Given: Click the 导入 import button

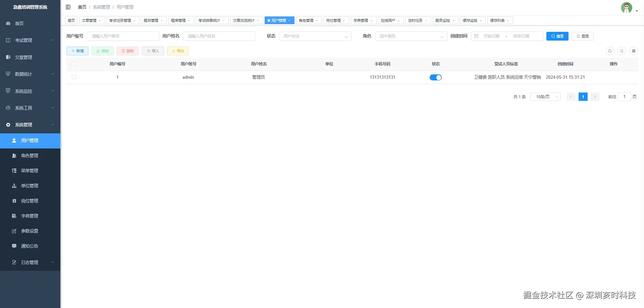Looking at the screenshot, I should pyautogui.click(x=153, y=51).
